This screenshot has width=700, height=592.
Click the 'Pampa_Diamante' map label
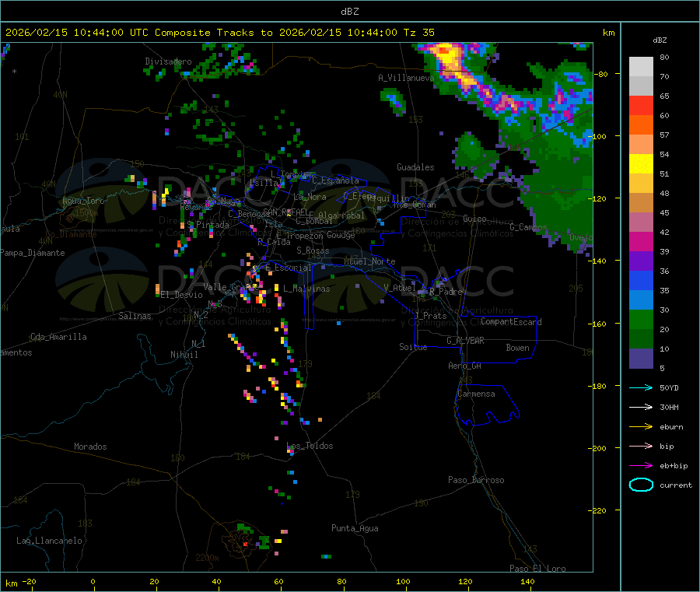point(33,253)
